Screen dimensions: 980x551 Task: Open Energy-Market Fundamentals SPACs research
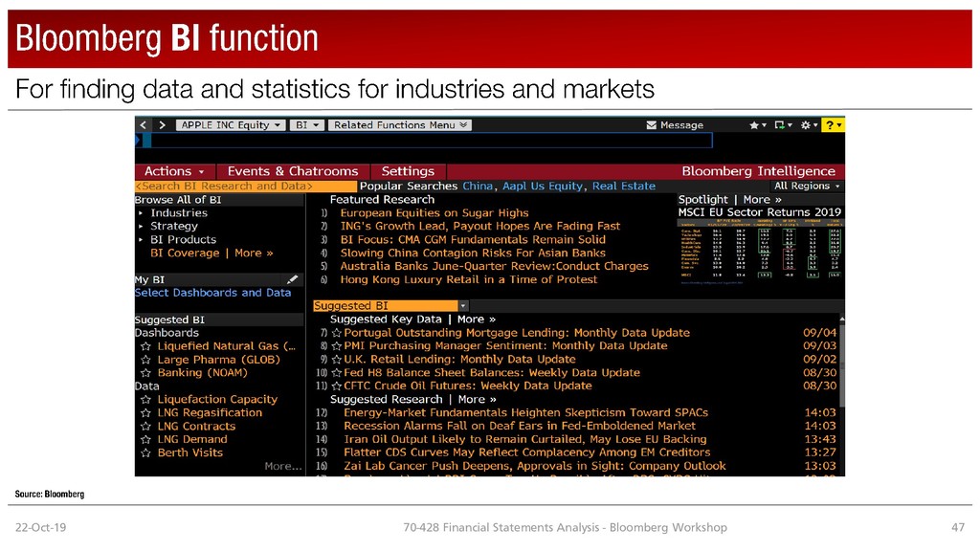525,412
